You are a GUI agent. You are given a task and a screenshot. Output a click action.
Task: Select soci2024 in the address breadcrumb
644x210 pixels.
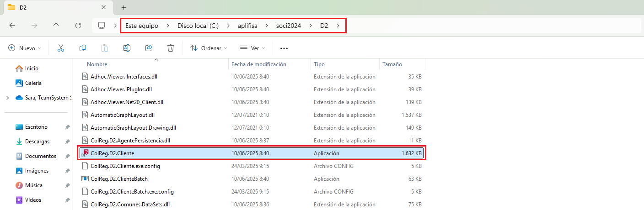coord(288,26)
